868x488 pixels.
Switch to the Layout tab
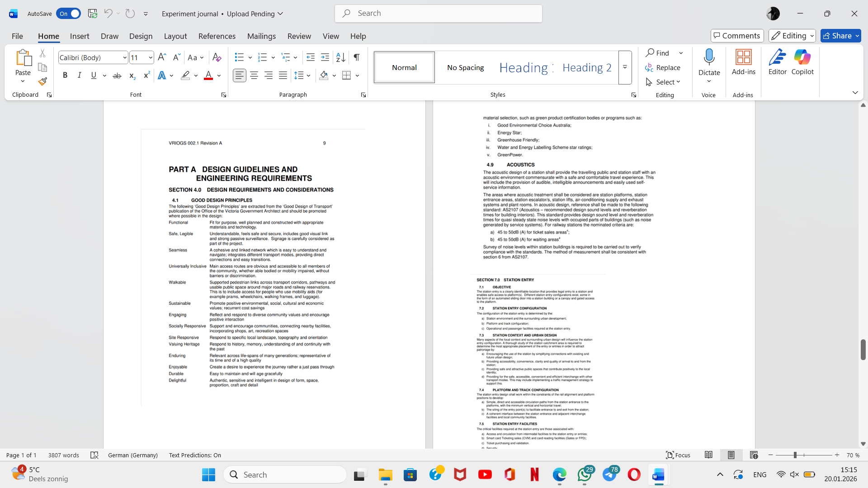point(175,36)
